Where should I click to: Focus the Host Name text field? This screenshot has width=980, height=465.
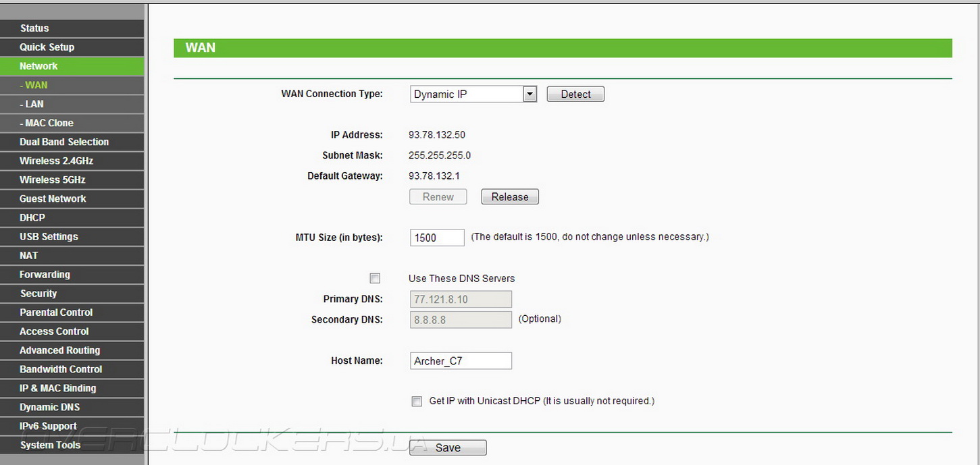click(461, 361)
